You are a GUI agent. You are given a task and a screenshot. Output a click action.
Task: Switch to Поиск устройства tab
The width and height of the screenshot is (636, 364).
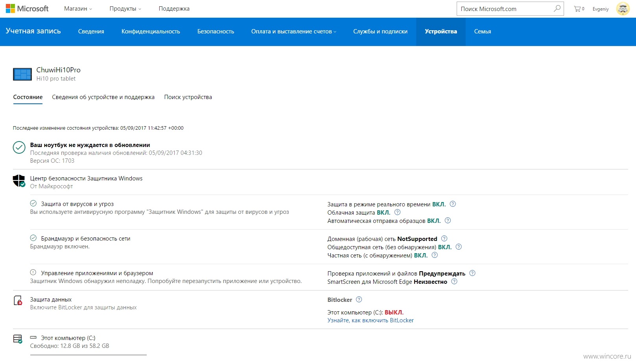coord(188,97)
